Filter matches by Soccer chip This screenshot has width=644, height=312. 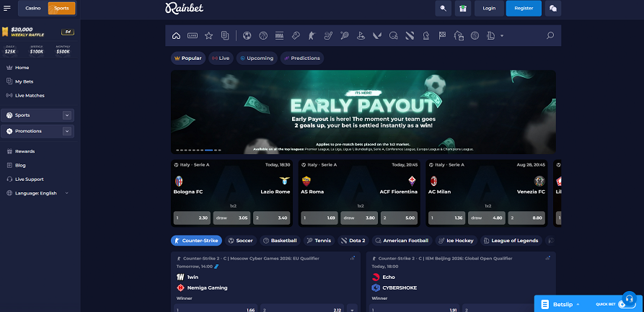(x=241, y=241)
